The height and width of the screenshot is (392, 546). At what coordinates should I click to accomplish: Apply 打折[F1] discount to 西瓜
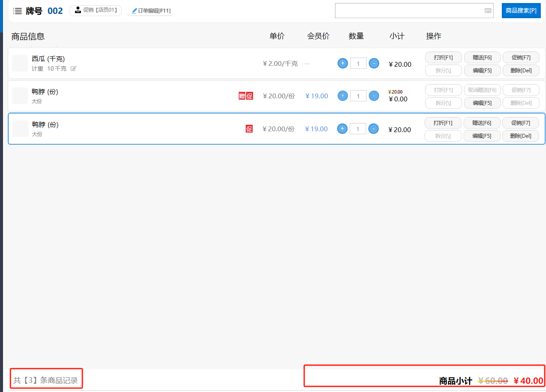pyautogui.click(x=443, y=58)
